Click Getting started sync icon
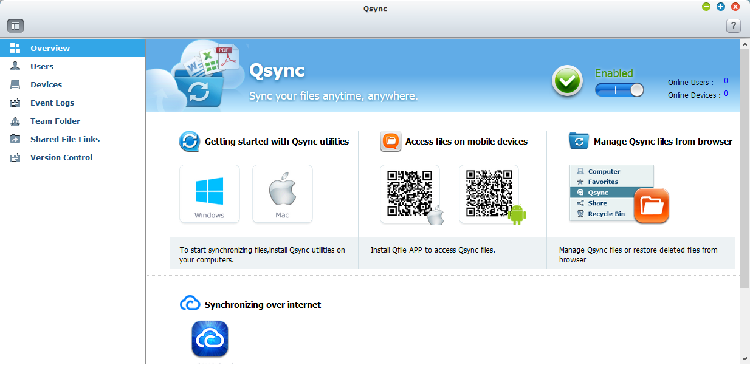This screenshot has height=365, width=750. [x=189, y=142]
